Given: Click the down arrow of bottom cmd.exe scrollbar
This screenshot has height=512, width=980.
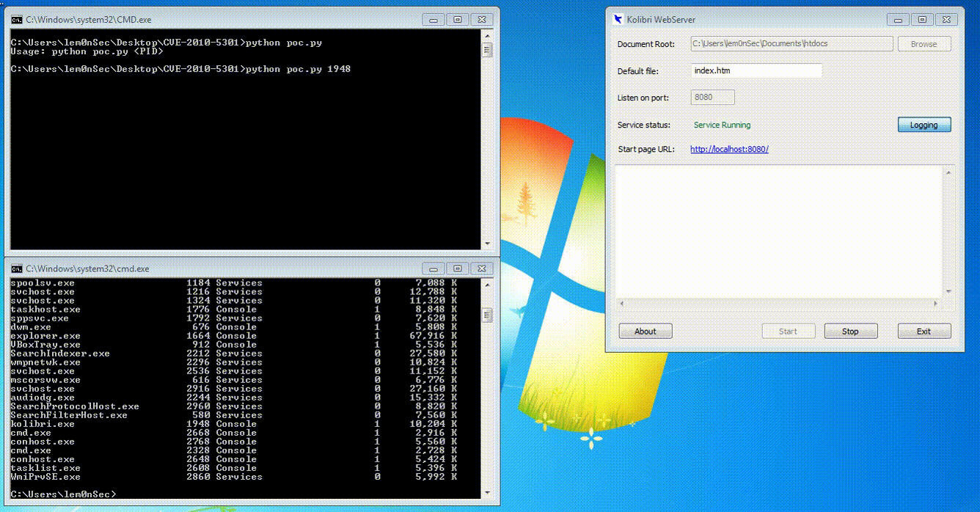Looking at the screenshot, I should (487, 493).
